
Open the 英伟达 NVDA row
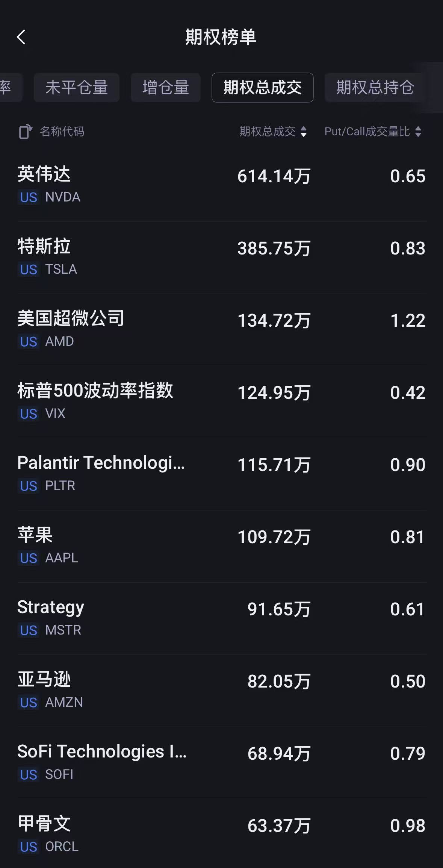click(x=221, y=185)
